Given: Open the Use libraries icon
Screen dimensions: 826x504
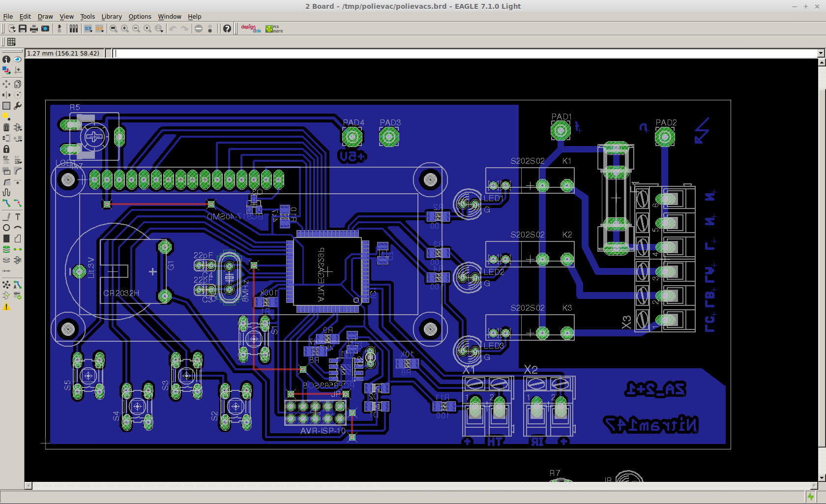Looking at the screenshot, I should pyautogui.click(x=74, y=29).
